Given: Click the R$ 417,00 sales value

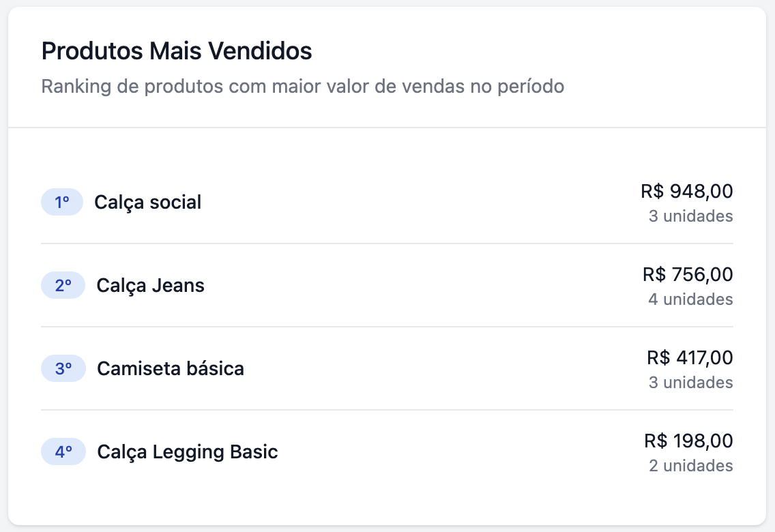Looking at the screenshot, I should (x=690, y=357).
